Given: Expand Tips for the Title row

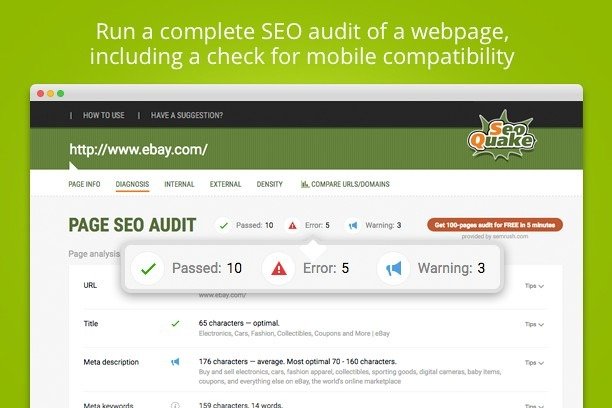Looking at the screenshot, I should pyautogui.click(x=534, y=324).
